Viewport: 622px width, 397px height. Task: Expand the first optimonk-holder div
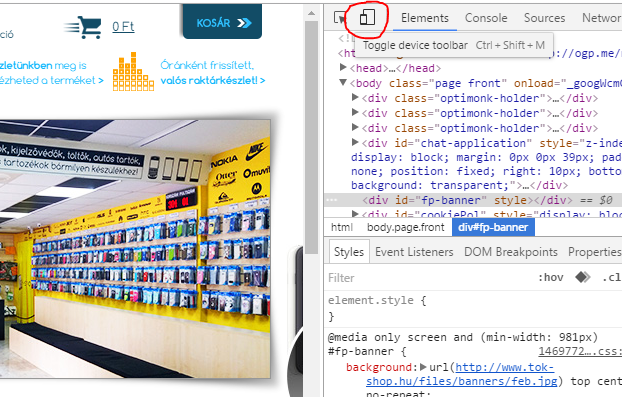[355, 98]
